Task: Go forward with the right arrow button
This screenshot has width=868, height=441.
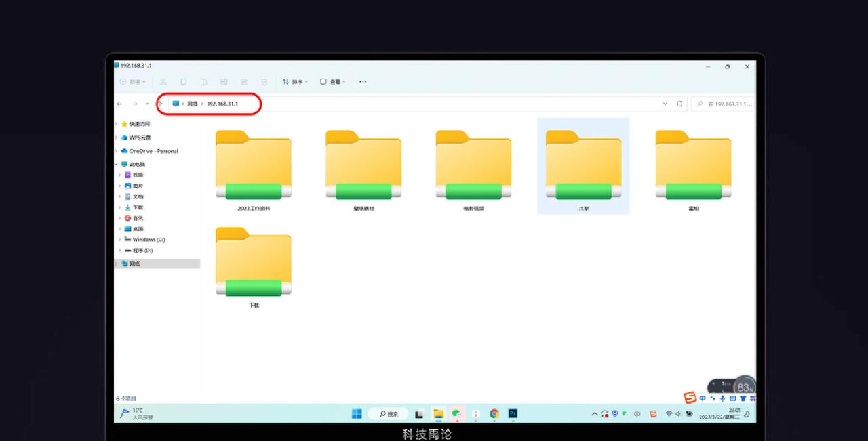Action: pyautogui.click(x=135, y=104)
